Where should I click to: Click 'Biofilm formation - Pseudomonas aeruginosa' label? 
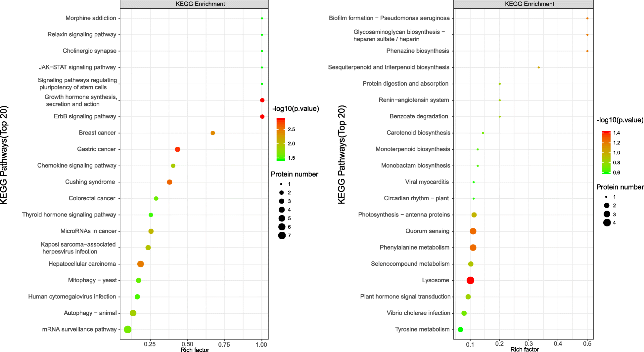(389, 18)
